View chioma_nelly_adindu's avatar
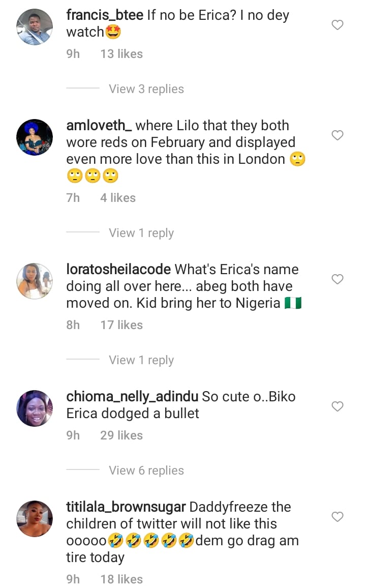The height and width of the screenshot is (588, 366). point(35,408)
